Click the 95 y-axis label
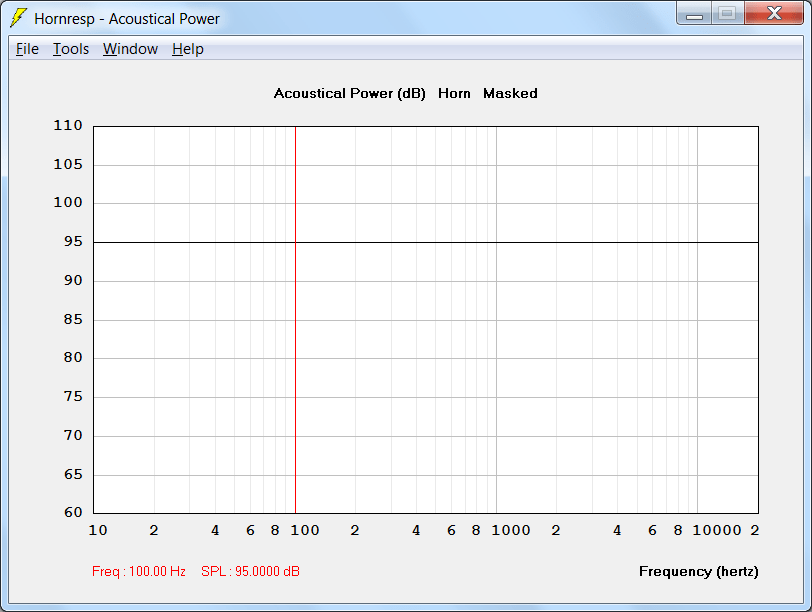Image resolution: width=812 pixels, height=612 pixels. 73,241
